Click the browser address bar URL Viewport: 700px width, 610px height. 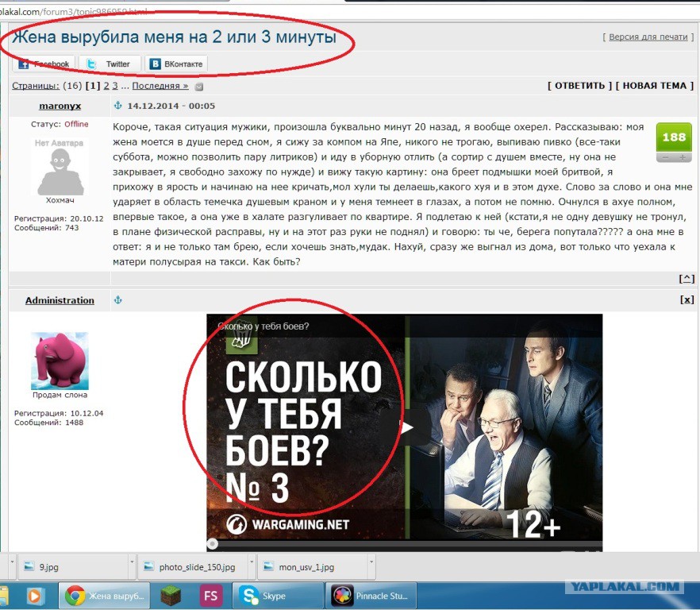74,12
